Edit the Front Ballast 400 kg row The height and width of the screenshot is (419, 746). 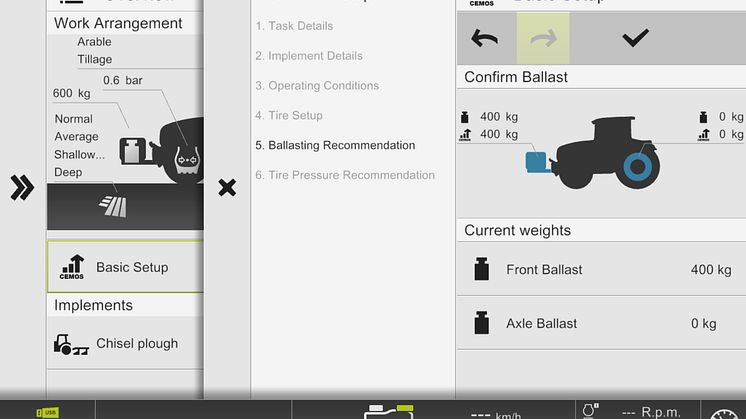click(x=601, y=270)
